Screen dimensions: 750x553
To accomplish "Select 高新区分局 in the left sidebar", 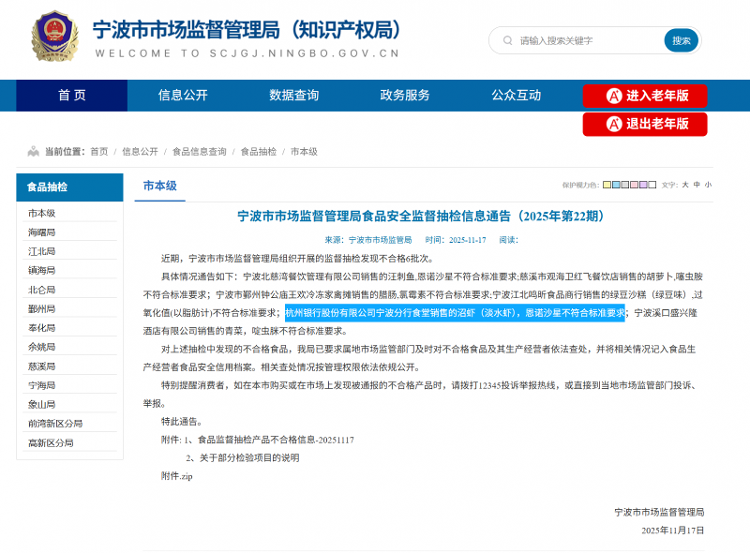I will 50,442.
